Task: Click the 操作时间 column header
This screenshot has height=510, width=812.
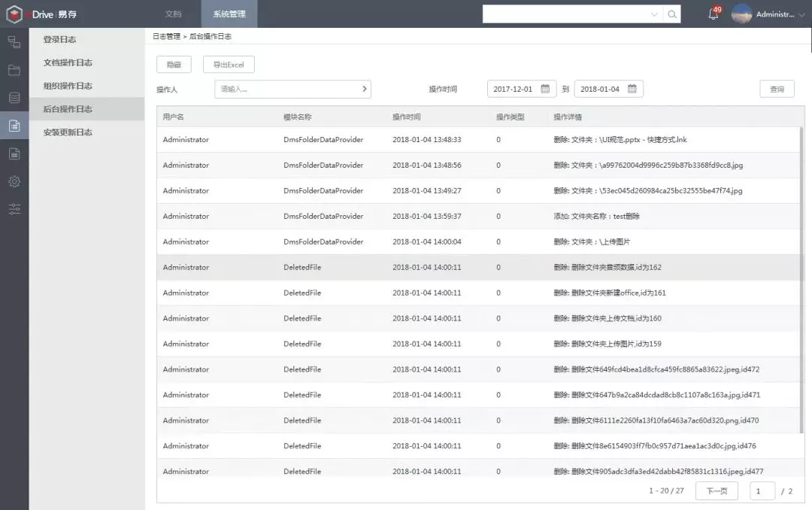Action: tap(407, 117)
